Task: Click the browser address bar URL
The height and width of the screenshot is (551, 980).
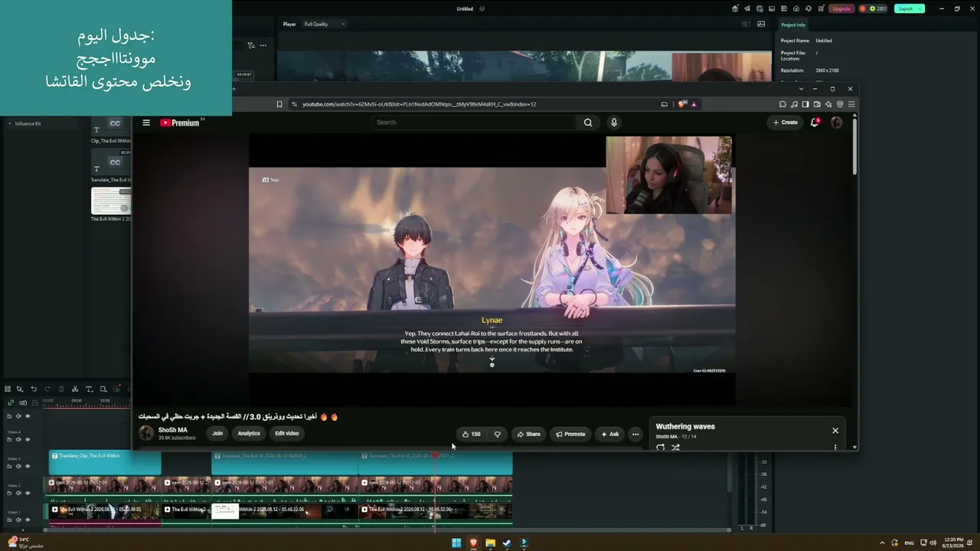Action: point(419,104)
